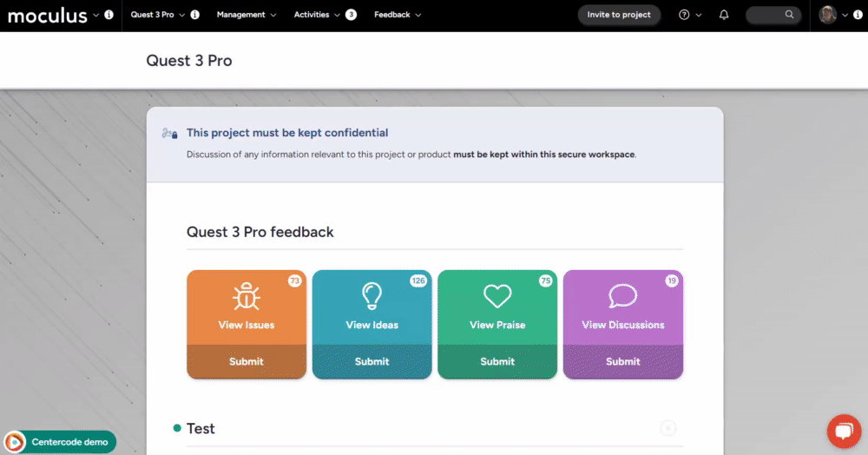Click the moculus logo
This screenshot has height=455, width=868.
pos(47,16)
